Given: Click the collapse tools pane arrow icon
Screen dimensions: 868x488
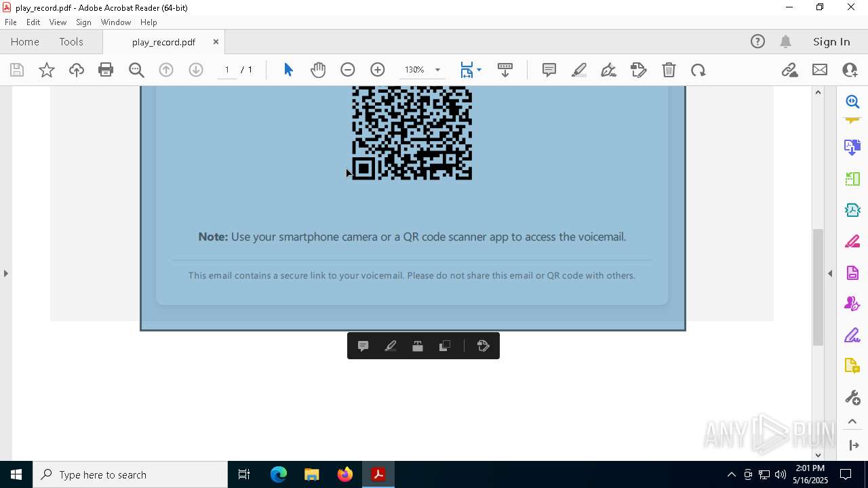Looking at the screenshot, I should 854,445.
